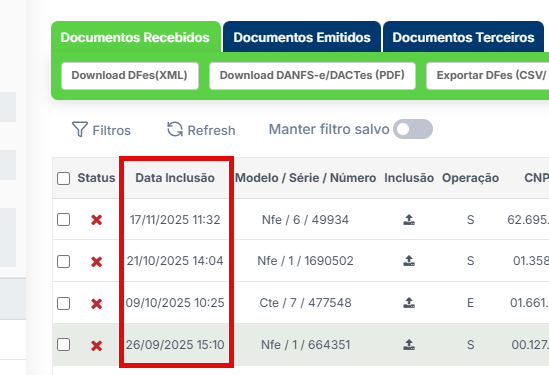Select checkbox for row 26/09/2025 15:10

pyautogui.click(x=63, y=345)
